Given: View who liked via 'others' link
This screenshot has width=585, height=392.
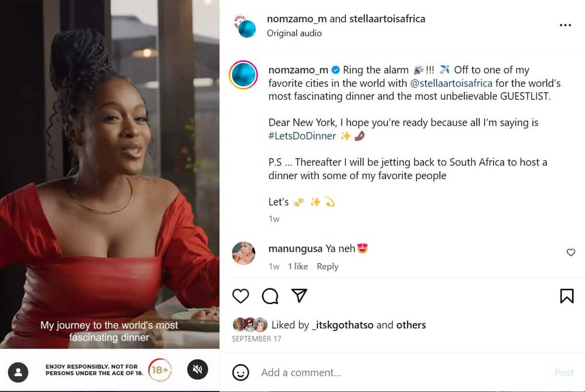Looking at the screenshot, I should click(x=411, y=325).
